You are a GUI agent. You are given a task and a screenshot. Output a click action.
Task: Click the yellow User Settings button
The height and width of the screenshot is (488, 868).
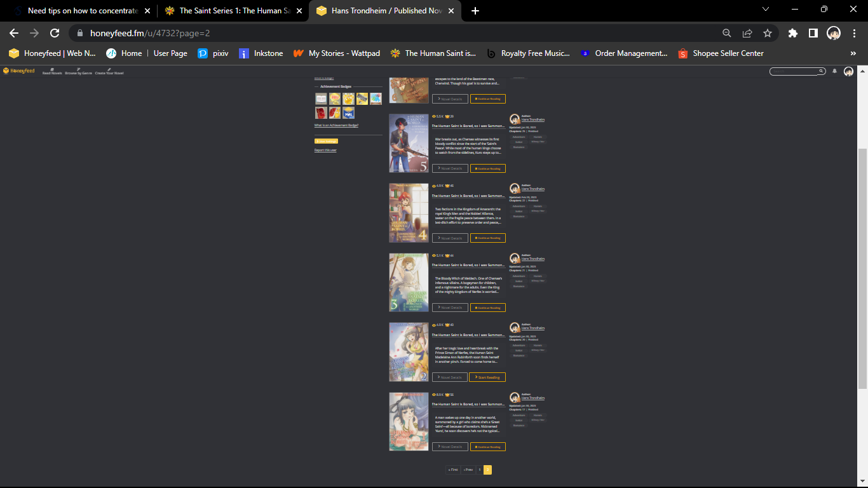tap(326, 141)
